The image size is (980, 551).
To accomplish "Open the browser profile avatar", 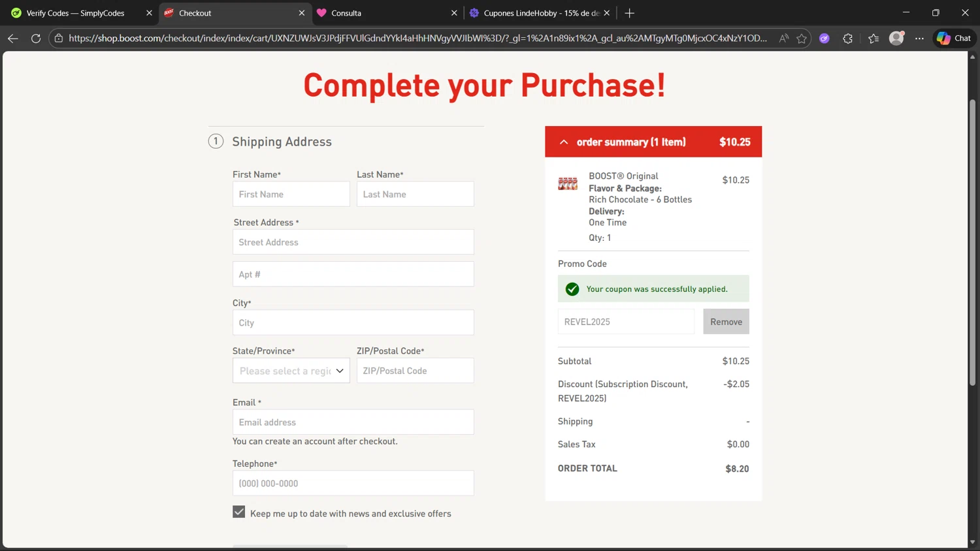I will pos(896,39).
